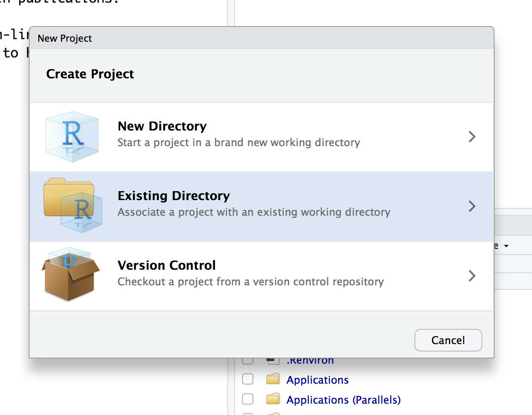The width and height of the screenshot is (532, 415).
Task: Click the "New Project" dialog title bar
Action: pos(262,38)
